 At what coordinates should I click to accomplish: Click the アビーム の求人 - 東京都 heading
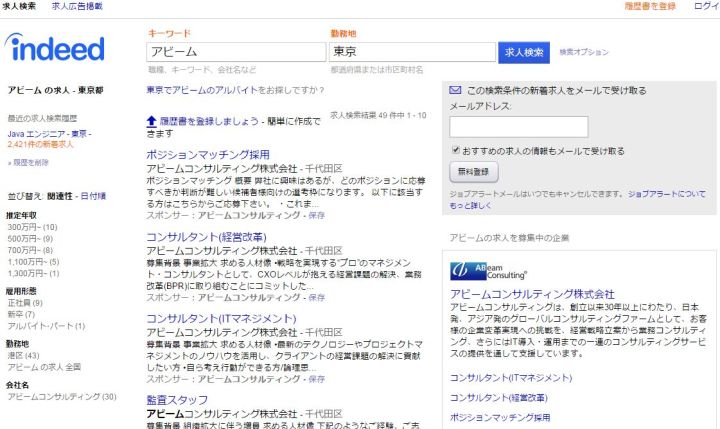(x=55, y=90)
